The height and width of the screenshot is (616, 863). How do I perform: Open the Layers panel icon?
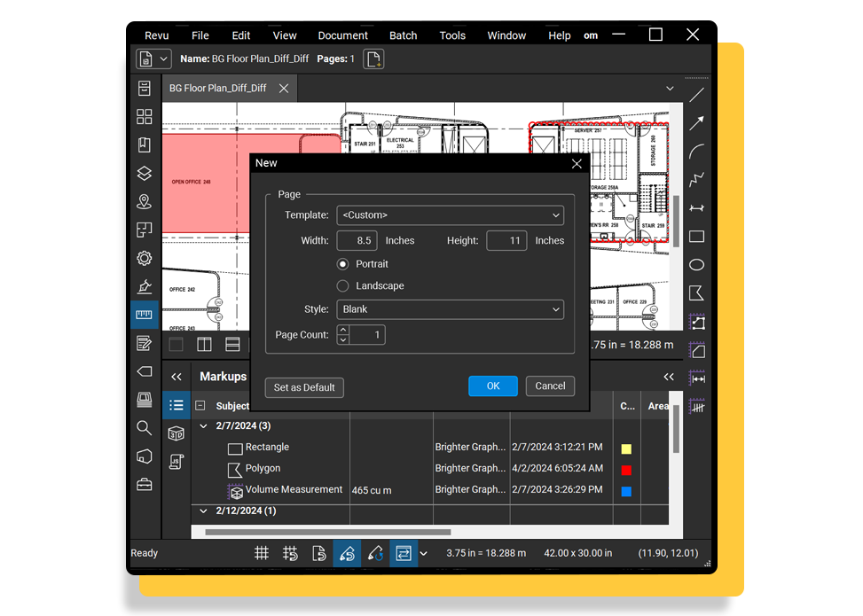pyautogui.click(x=145, y=173)
